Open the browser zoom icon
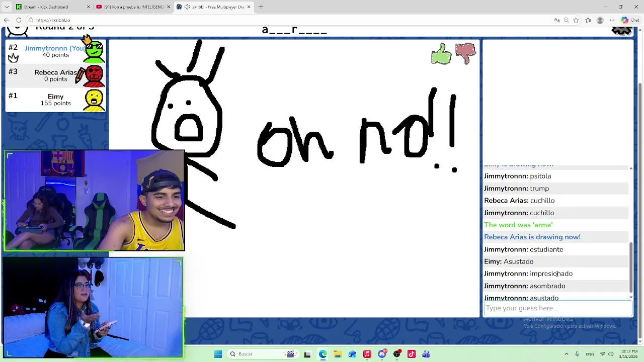644x362 pixels. tap(567, 20)
